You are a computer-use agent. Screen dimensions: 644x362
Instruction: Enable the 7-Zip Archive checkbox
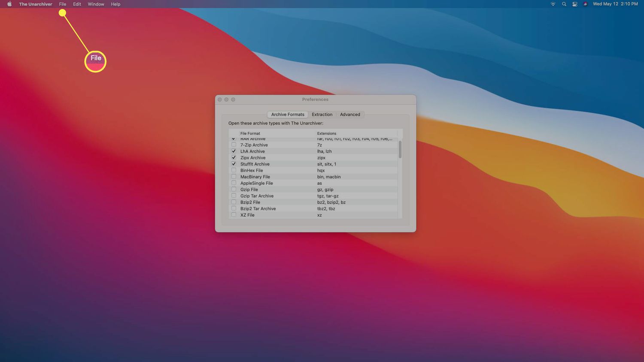click(234, 145)
